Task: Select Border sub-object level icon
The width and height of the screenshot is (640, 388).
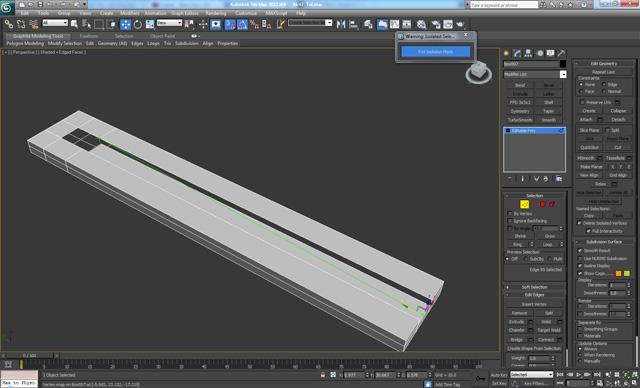Action: [533, 204]
